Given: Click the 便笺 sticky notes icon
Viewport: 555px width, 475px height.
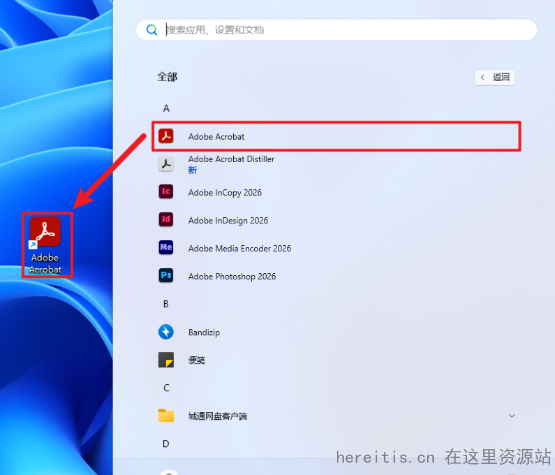Looking at the screenshot, I should coord(166,360).
